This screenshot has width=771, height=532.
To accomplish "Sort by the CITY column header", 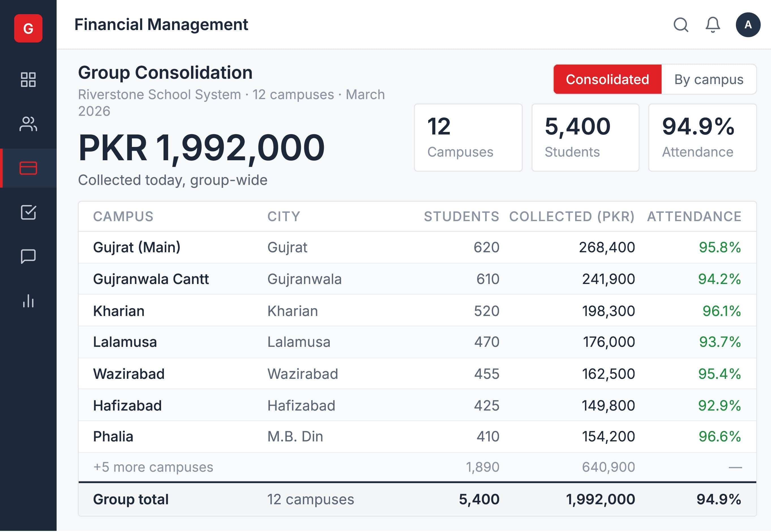I will click(284, 217).
